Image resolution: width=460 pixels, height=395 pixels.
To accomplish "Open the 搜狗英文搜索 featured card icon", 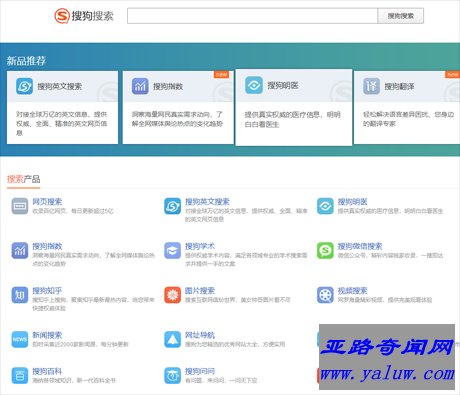I will point(24,86).
